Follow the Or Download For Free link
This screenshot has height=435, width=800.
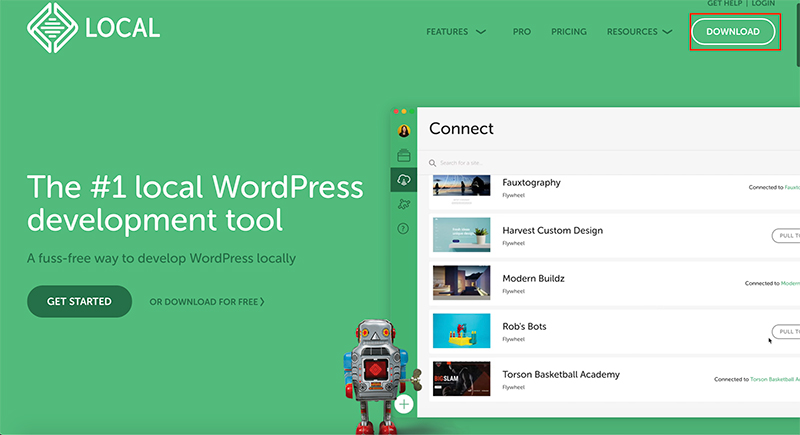[207, 302]
